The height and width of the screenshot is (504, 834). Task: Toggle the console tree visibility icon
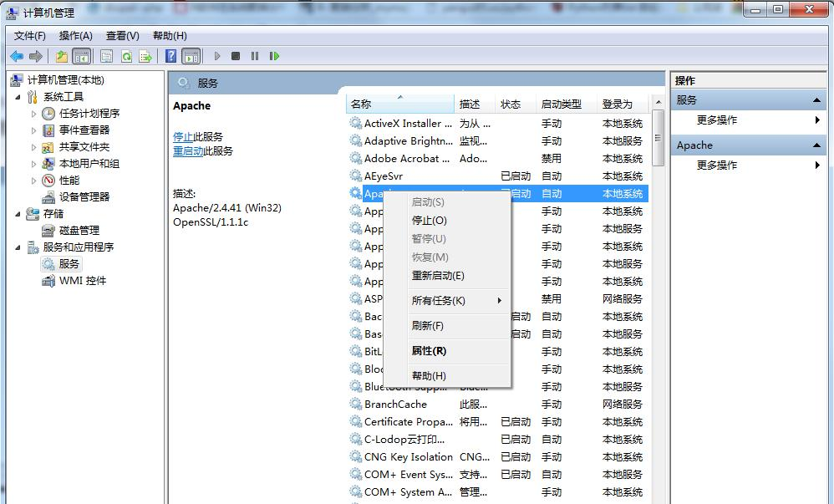click(x=80, y=56)
